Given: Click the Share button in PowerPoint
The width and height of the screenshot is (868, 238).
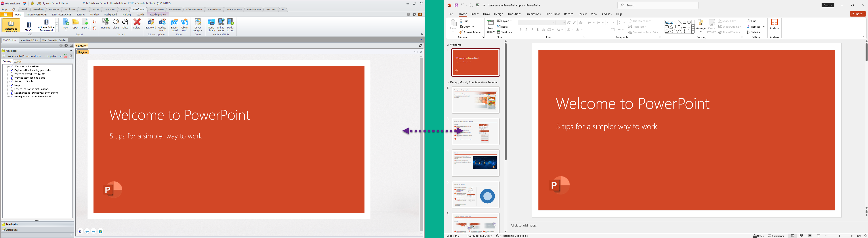Looking at the screenshot, I should tap(858, 14).
